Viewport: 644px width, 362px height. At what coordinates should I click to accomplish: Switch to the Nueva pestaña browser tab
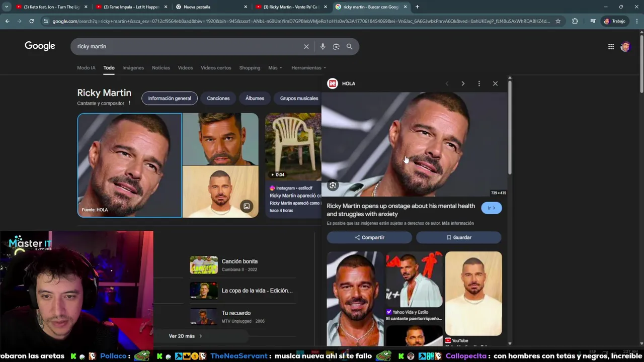(211, 7)
